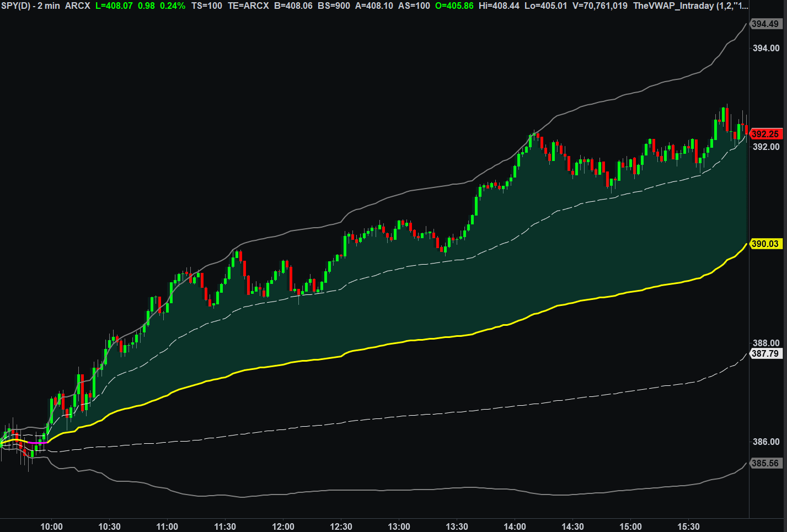
Task: Click the ask size AS=100
Action: [414, 6]
